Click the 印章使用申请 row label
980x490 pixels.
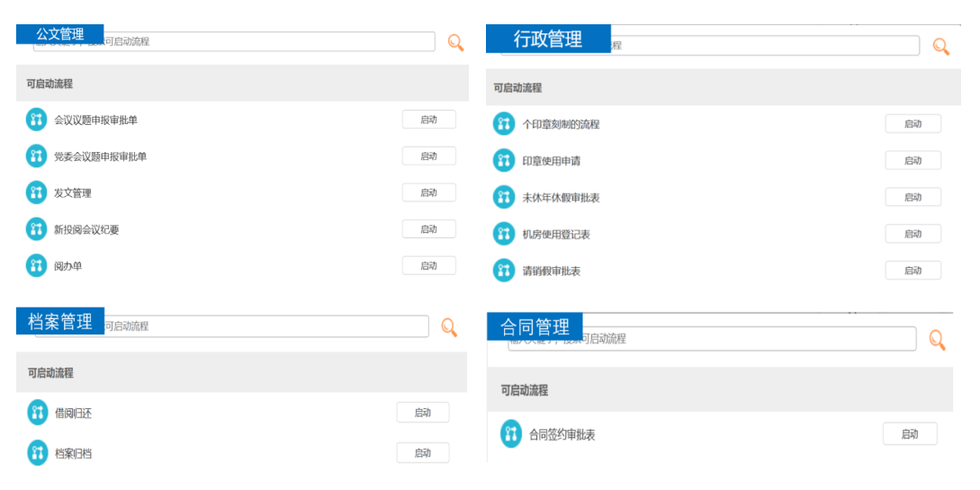coord(552,161)
